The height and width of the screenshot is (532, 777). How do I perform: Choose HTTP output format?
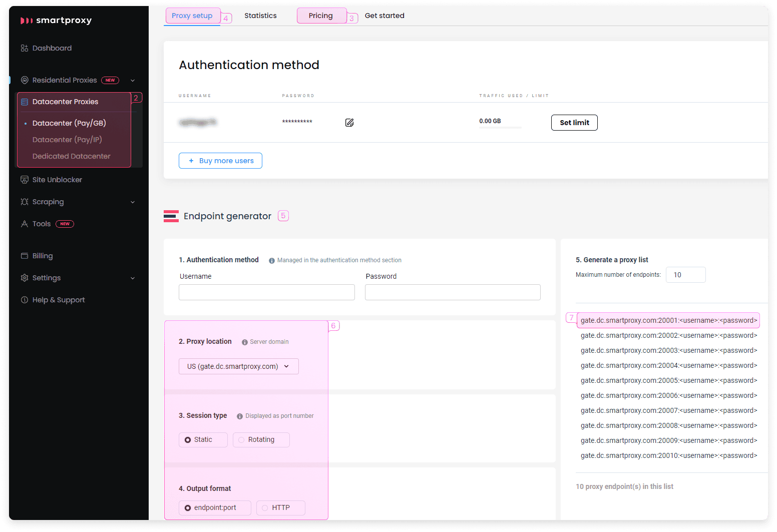point(281,508)
